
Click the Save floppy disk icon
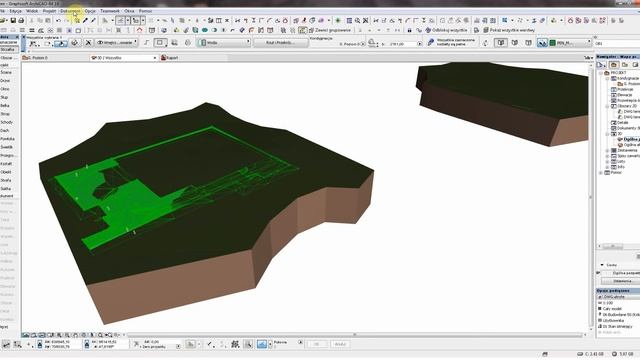pyautogui.click(x=13, y=20)
